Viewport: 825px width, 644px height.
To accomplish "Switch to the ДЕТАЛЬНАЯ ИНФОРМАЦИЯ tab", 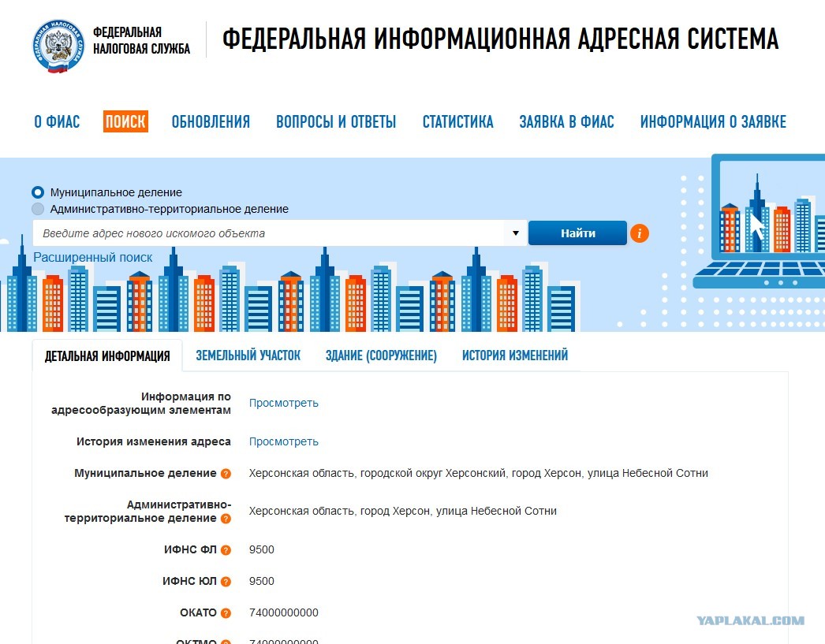I will click(107, 356).
